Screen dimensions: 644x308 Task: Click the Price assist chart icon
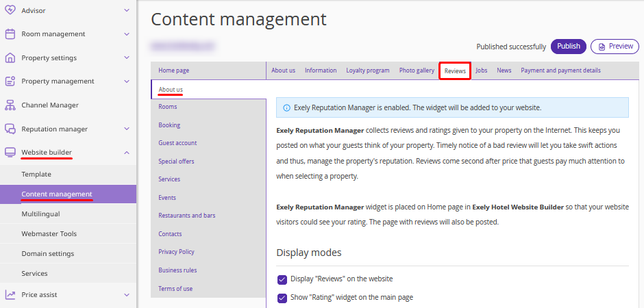pyautogui.click(x=10, y=294)
